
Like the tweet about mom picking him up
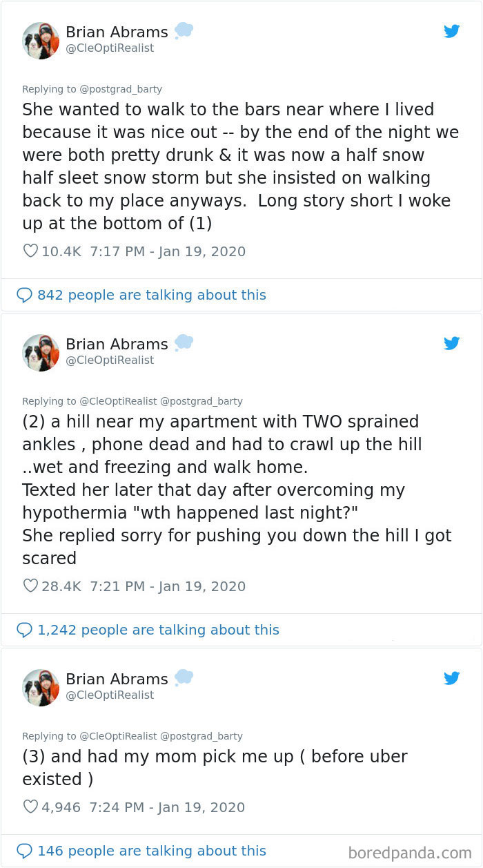click(x=30, y=807)
